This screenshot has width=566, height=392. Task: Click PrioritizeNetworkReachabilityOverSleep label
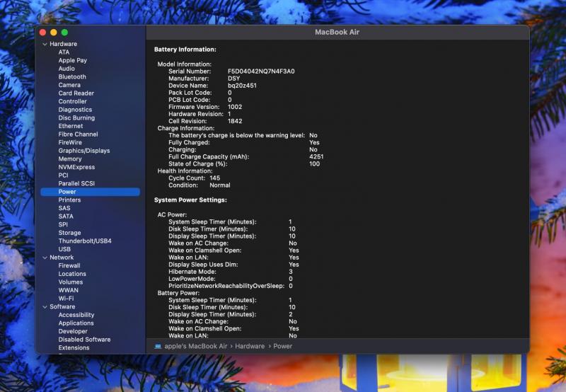click(226, 286)
